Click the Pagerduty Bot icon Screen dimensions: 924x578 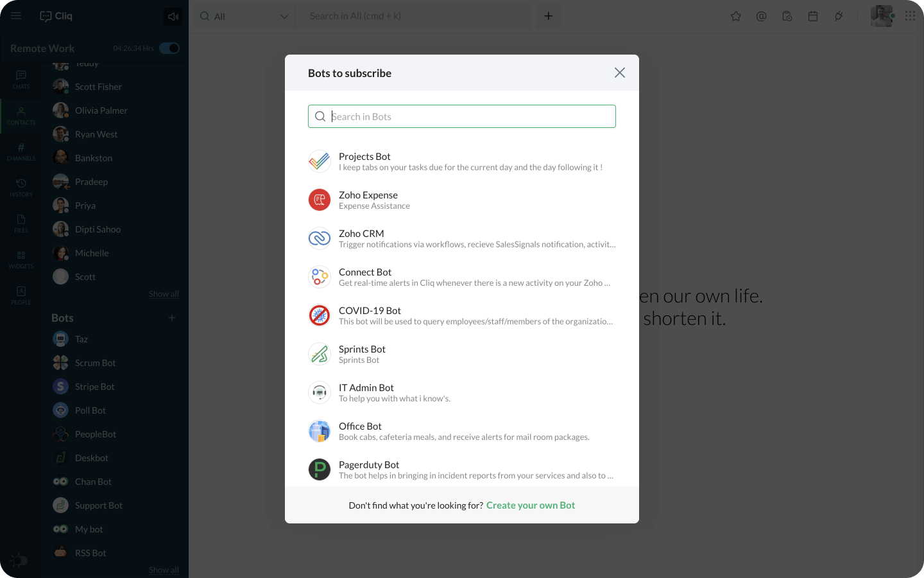click(x=320, y=469)
